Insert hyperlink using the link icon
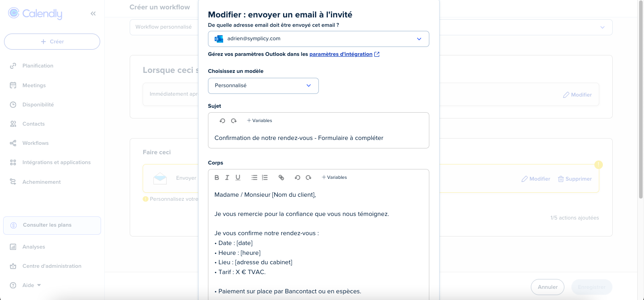The height and width of the screenshot is (300, 644). pyautogui.click(x=281, y=177)
